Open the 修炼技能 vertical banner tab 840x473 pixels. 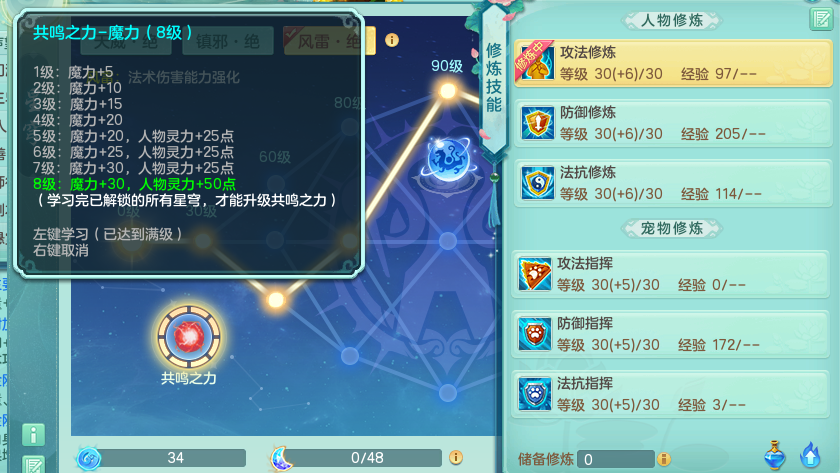click(x=493, y=78)
